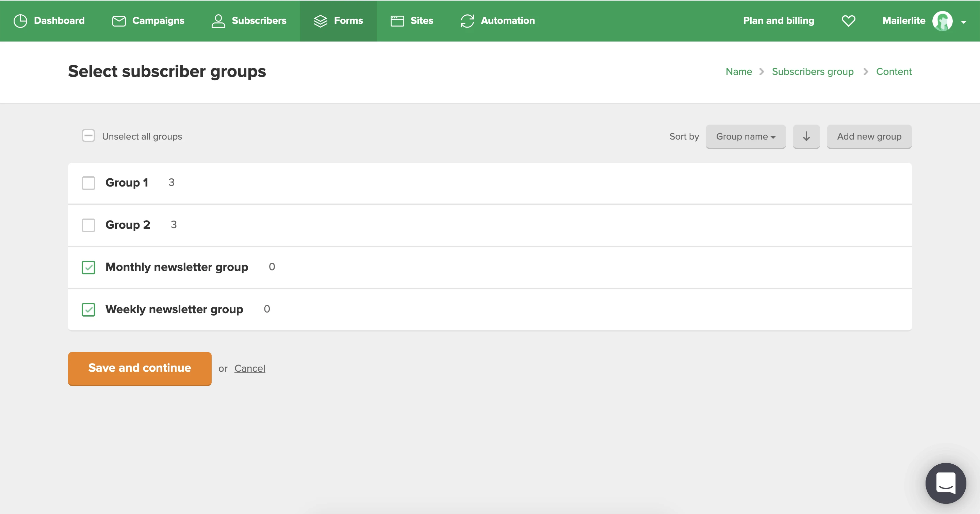Uncheck Monthly newsletter group checkbox

pyautogui.click(x=88, y=268)
